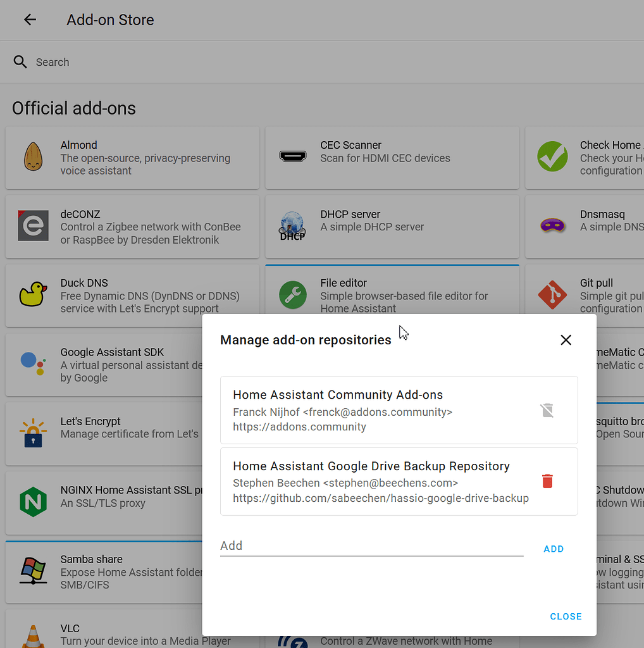
Task: Click the https://addons.community URL text
Action: point(299,427)
